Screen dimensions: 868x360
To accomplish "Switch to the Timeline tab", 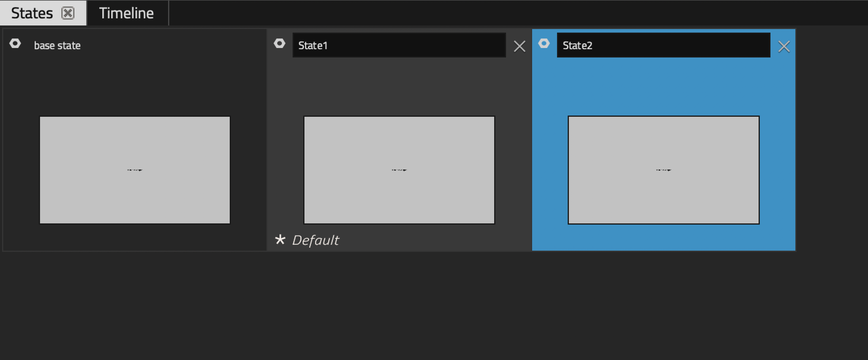I will point(126,13).
